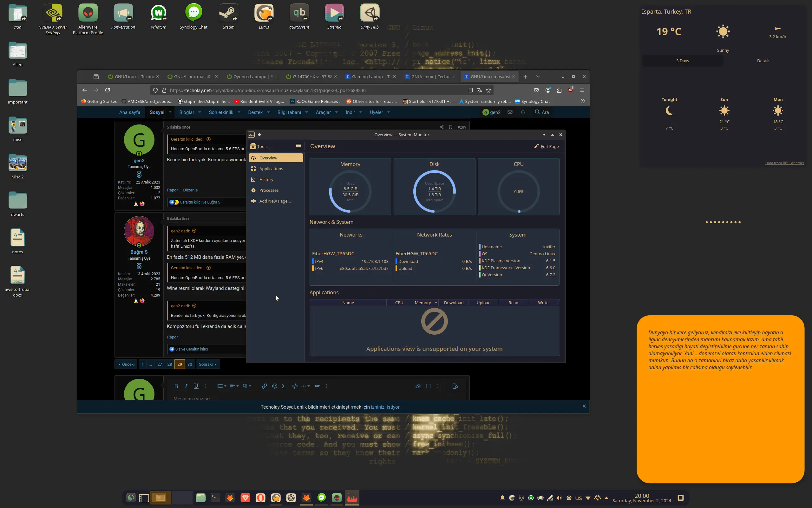Click Rapor on gen2's post

173,190
